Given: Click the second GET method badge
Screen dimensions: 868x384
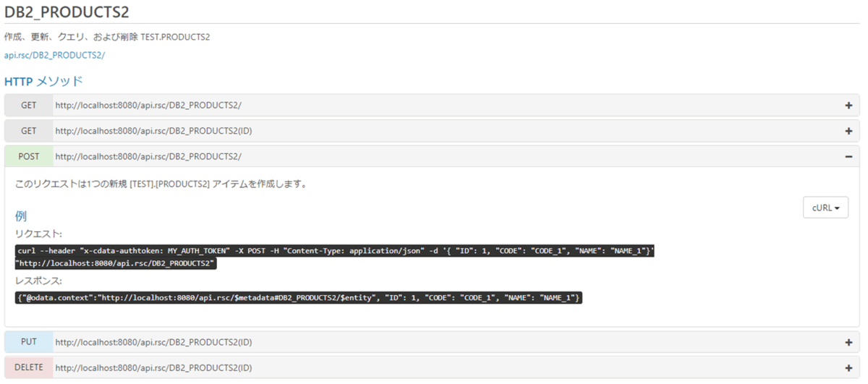Looking at the screenshot, I should pos(28,131).
